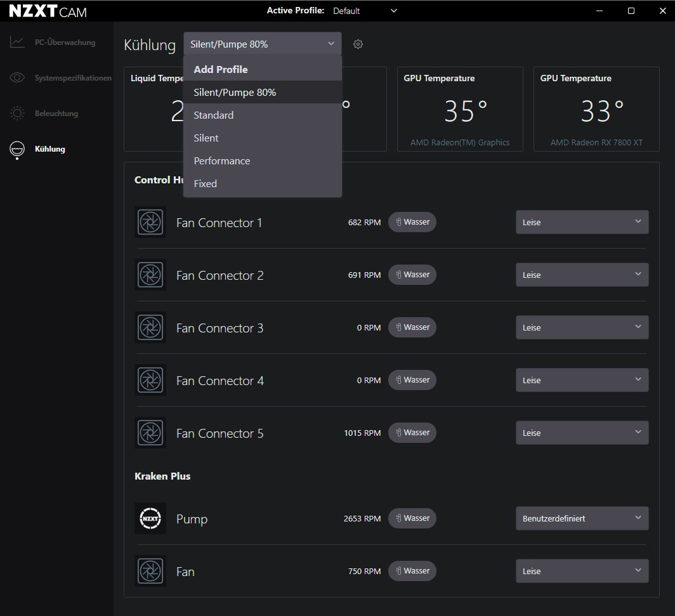Go to PC-Überwachung section
This screenshot has height=616, width=675.
(65, 42)
